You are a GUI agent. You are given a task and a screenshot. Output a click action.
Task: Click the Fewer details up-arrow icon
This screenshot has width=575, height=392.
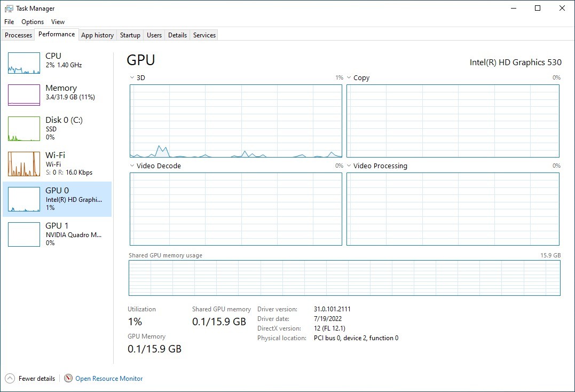[10, 378]
